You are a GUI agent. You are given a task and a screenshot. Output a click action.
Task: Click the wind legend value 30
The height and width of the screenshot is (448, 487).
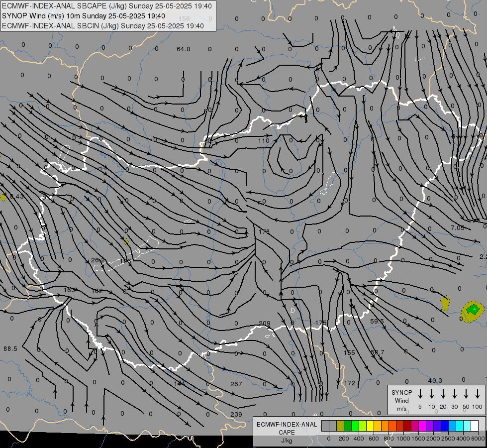tap(454, 407)
